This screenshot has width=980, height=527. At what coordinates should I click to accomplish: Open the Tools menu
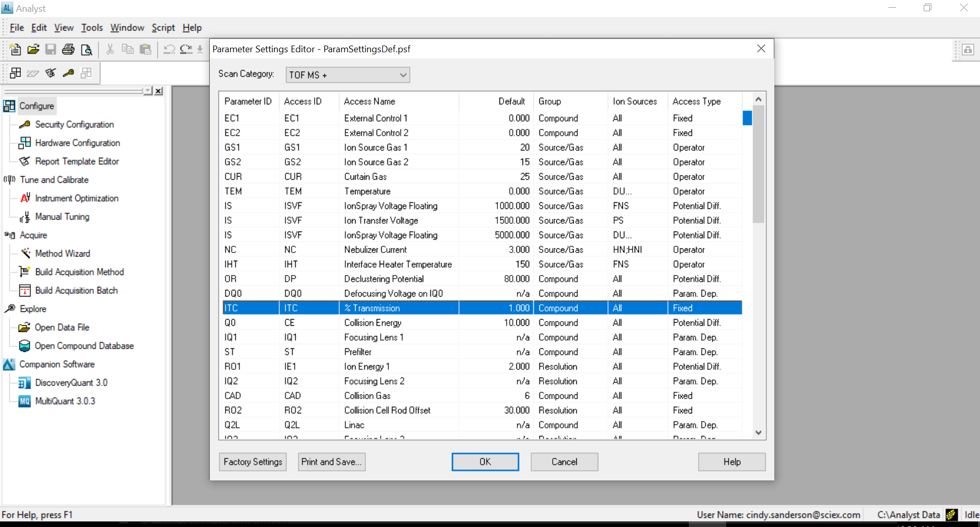pos(92,28)
